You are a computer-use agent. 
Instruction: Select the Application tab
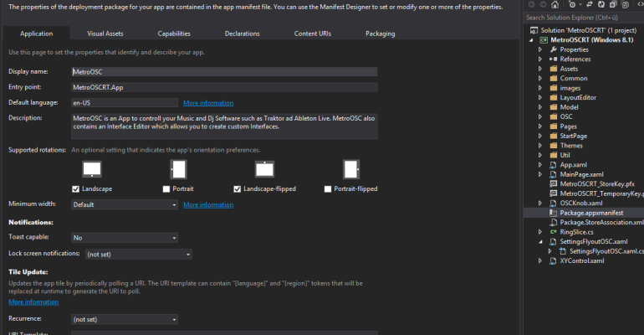37,33
